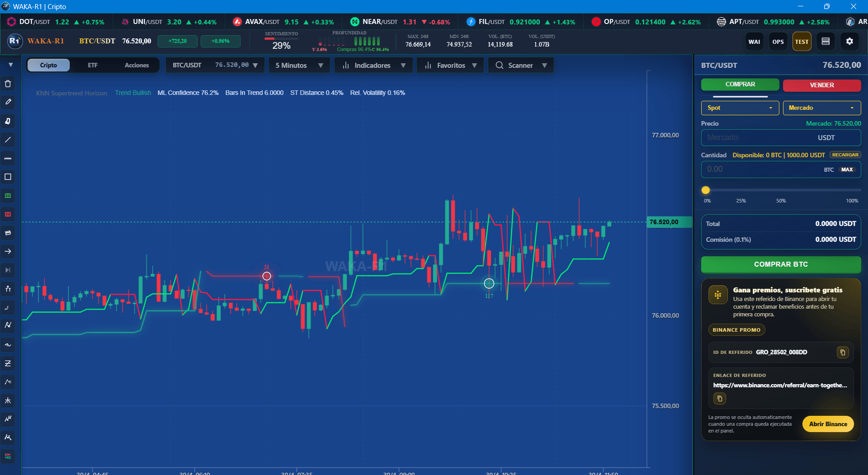This screenshot has width=868, height=475.
Task: Select the Elliott wave pattern tool
Action: [x=8, y=419]
